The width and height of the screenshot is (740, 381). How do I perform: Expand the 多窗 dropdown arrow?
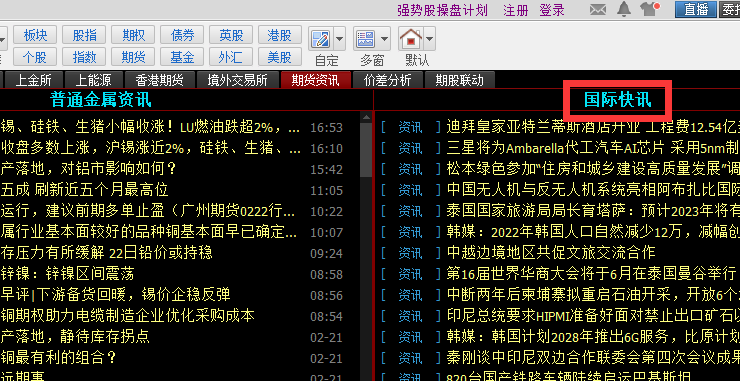(x=385, y=39)
